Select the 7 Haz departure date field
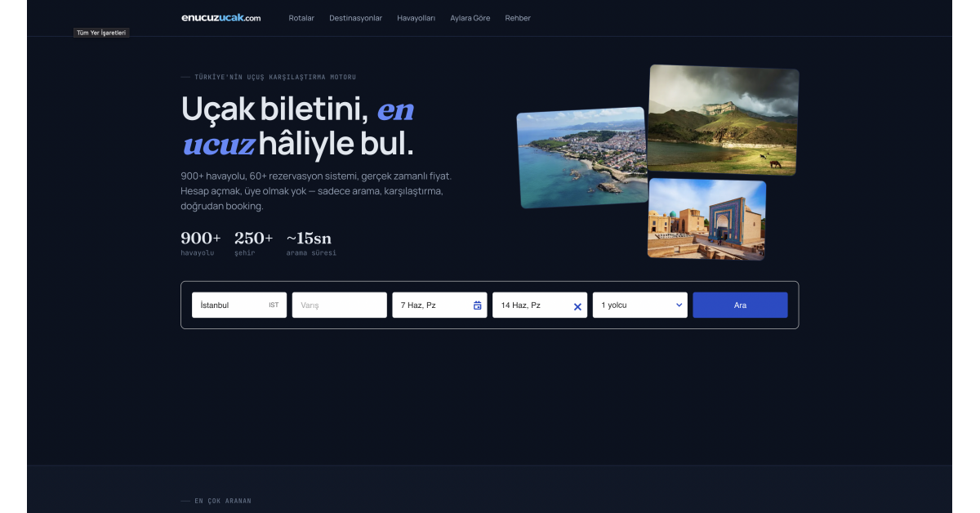The width and height of the screenshot is (980, 513). tap(439, 305)
